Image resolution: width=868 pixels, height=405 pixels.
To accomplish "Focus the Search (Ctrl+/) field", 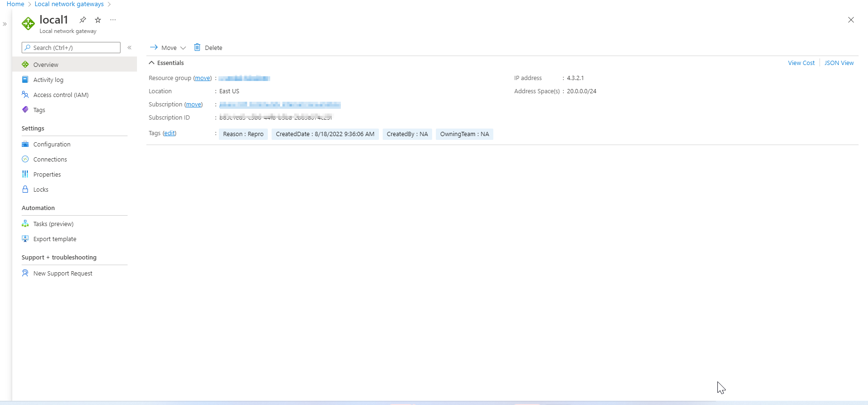I will tap(71, 48).
